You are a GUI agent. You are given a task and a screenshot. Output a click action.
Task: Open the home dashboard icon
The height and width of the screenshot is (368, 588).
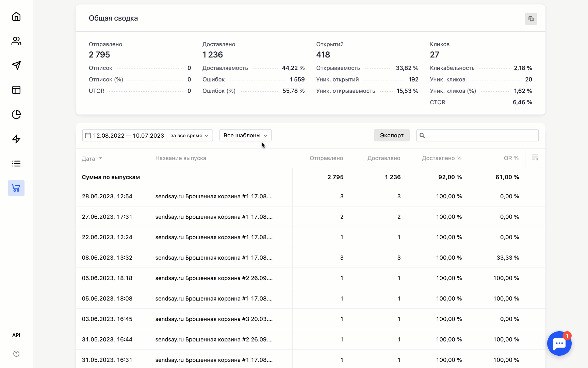(x=16, y=16)
